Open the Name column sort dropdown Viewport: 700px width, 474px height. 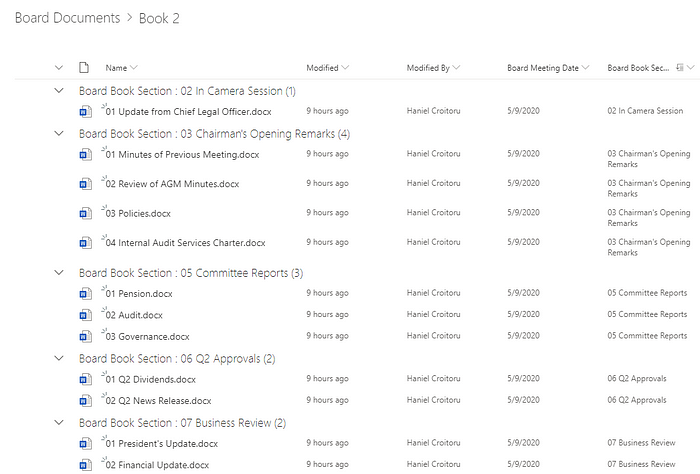point(135,68)
